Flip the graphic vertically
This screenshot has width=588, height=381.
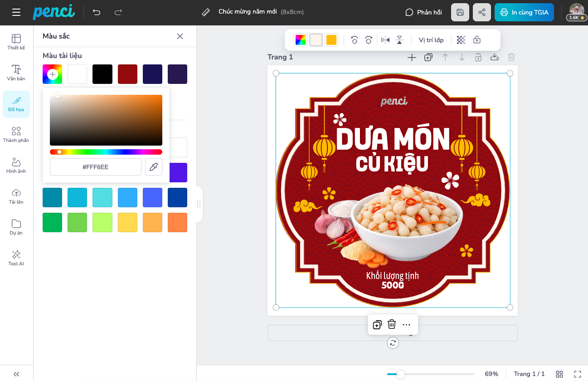coord(399,40)
